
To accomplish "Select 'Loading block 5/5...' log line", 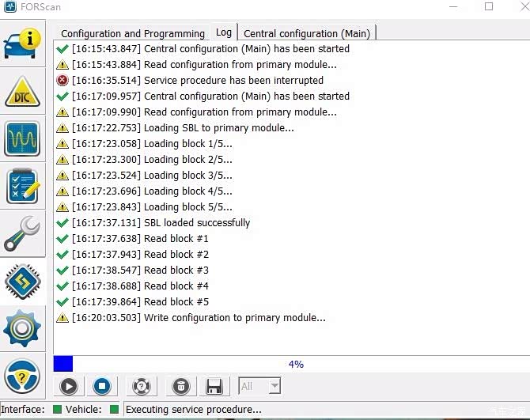I will (144, 207).
